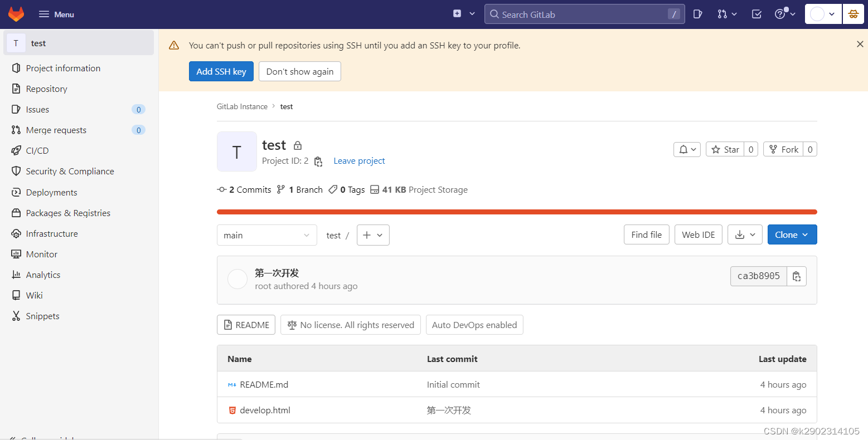
Task: Open the main branch selector dropdown
Action: tap(267, 235)
